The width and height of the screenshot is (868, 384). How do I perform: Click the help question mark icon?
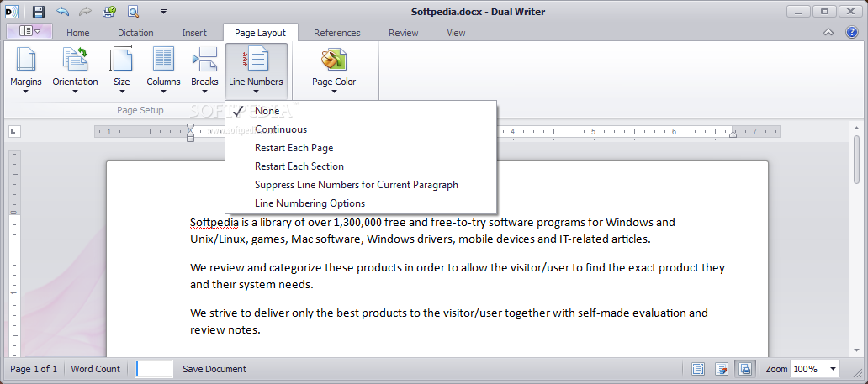(x=852, y=32)
